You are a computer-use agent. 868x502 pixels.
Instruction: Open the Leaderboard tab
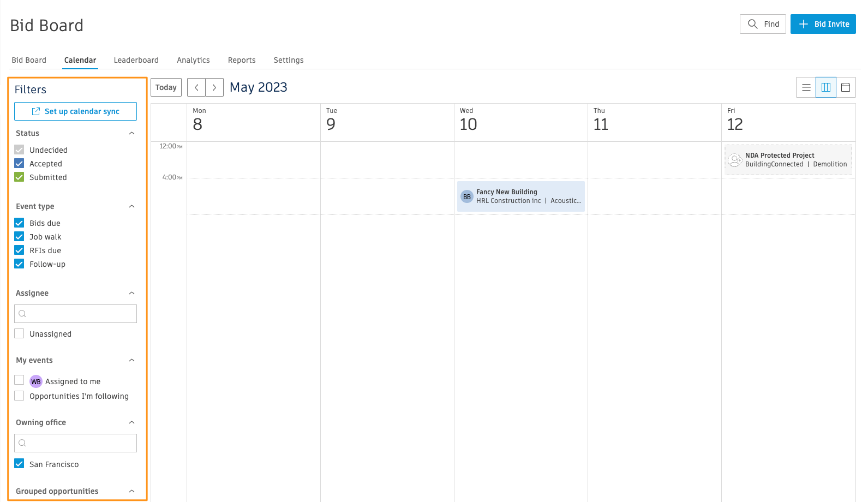tap(136, 60)
